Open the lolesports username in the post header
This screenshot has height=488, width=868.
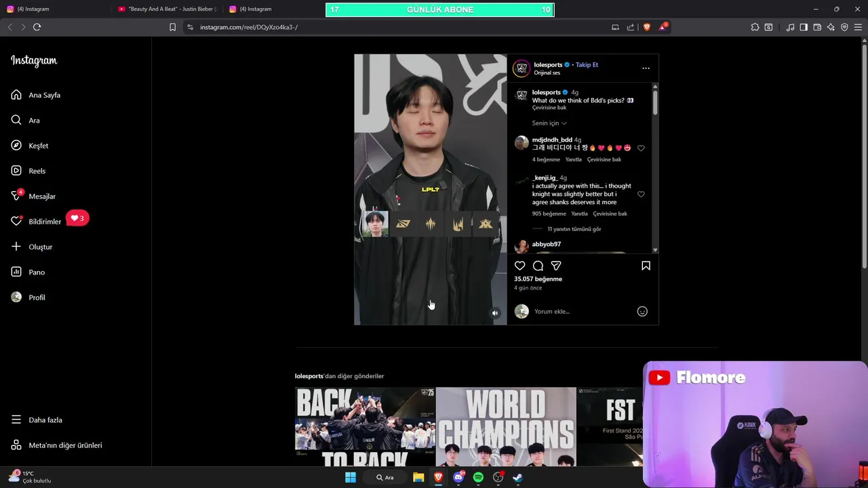(x=548, y=64)
